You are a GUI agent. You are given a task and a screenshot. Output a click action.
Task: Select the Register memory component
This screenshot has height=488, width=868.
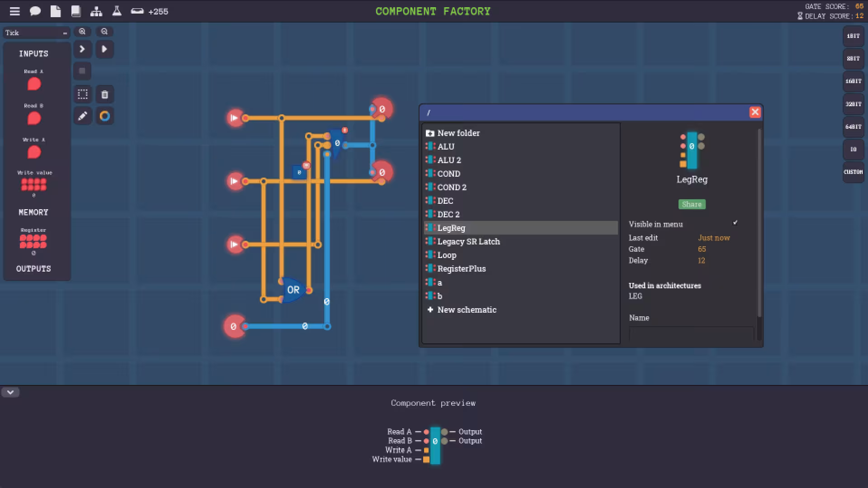[33, 241]
